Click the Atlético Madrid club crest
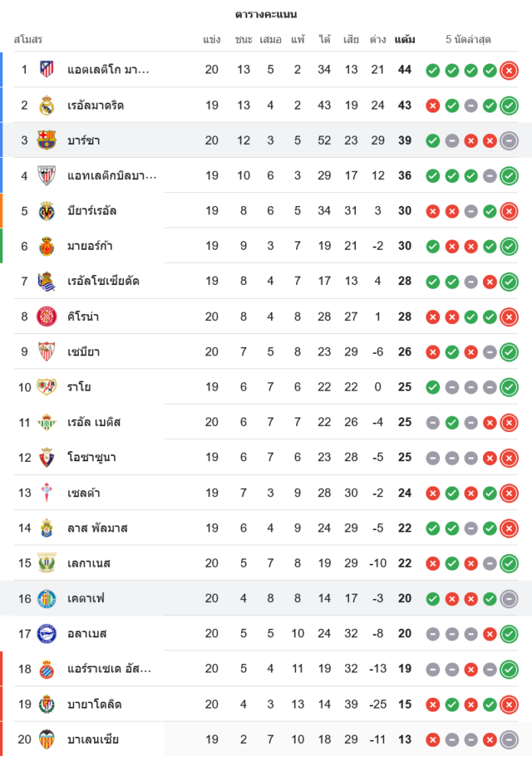This screenshot has width=532, height=766. [x=47, y=69]
